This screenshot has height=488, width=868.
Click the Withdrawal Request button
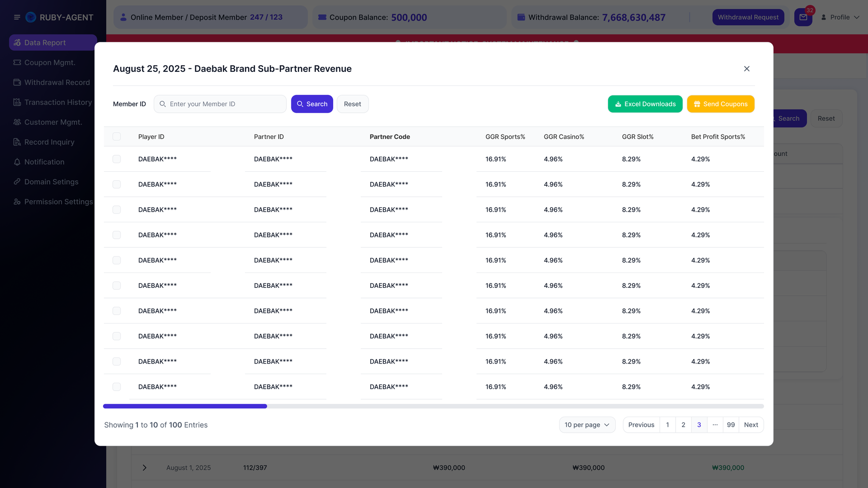748,17
